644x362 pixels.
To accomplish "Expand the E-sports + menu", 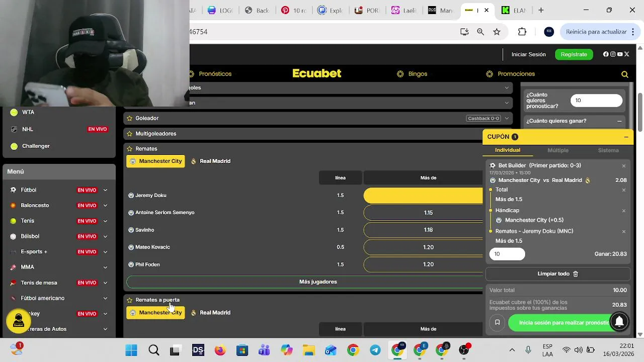I will pyautogui.click(x=105, y=252).
